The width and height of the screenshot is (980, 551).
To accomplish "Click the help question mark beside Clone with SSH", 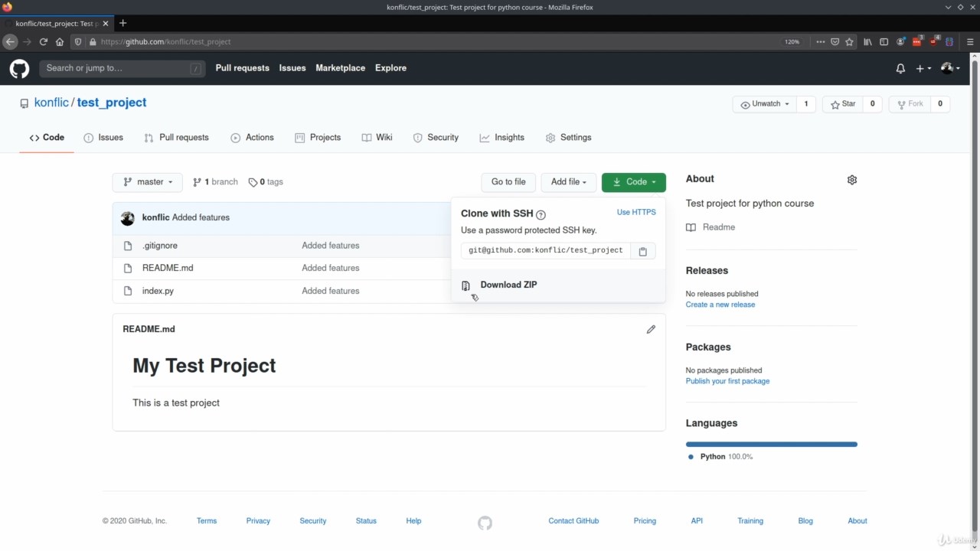I will tap(541, 215).
